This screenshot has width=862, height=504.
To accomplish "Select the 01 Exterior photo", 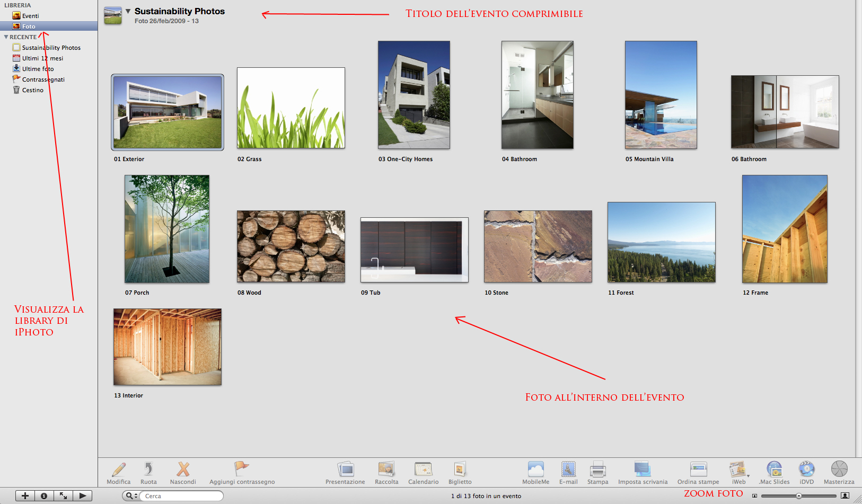I will [x=168, y=112].
